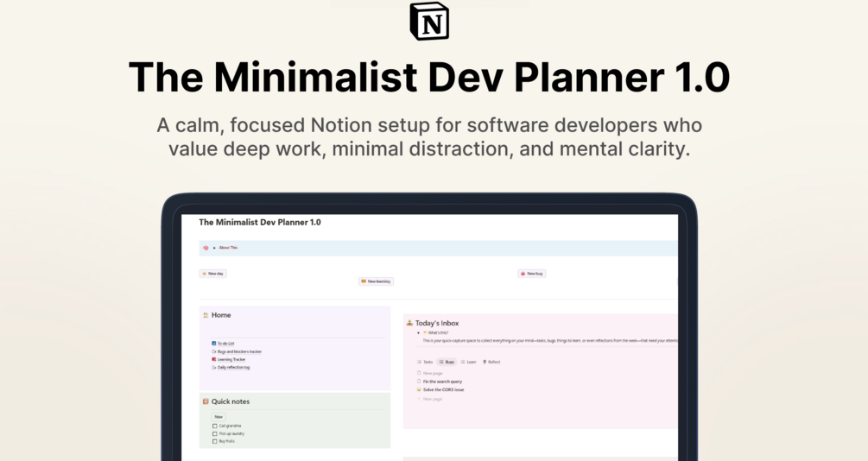Viewport: 868px width, 461px height.
Task: Click the To-do List page icon
Action: coord(214,344)
